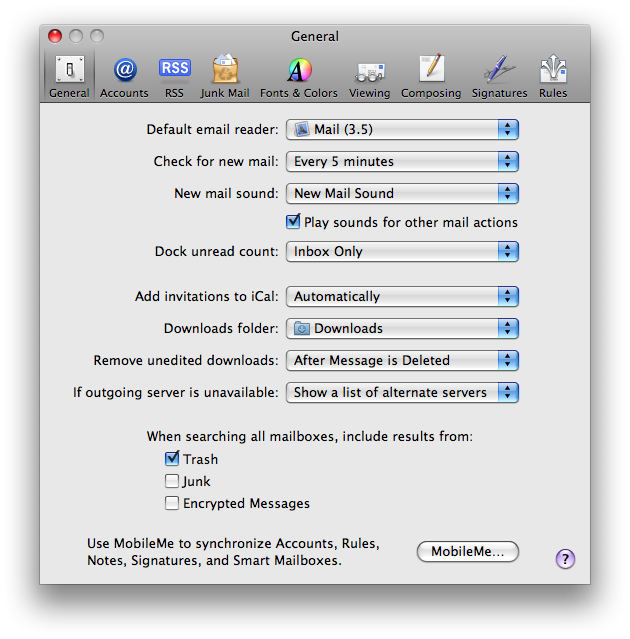Image resolution: width=630 pixels, height=639 pixels.
Task: Open the Signatures preferences pane
Action: pyautogui.click(x=499, y=76)
